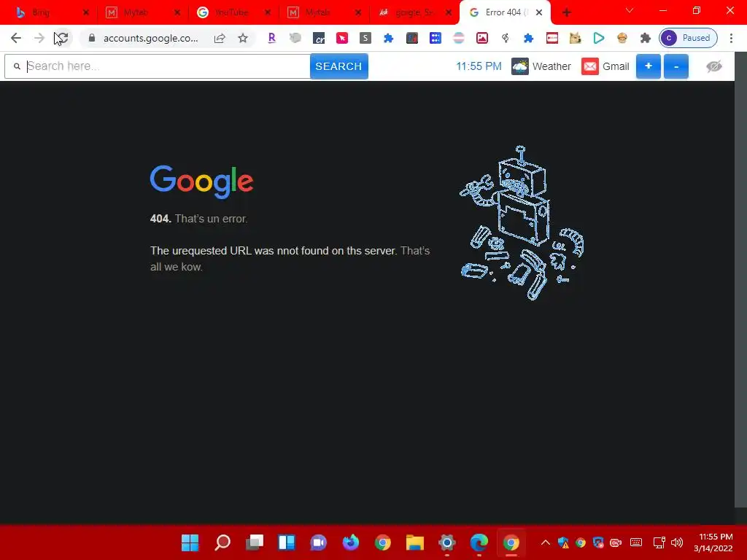Open the Windows Start menu
The height and width of the screenshot is (560, 747).
190,542
